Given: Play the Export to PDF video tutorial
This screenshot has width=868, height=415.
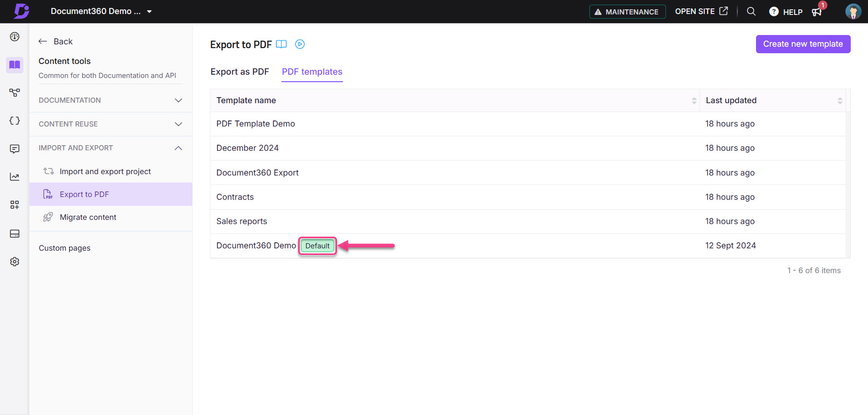Looking at the screenshot, I should 300,44.
